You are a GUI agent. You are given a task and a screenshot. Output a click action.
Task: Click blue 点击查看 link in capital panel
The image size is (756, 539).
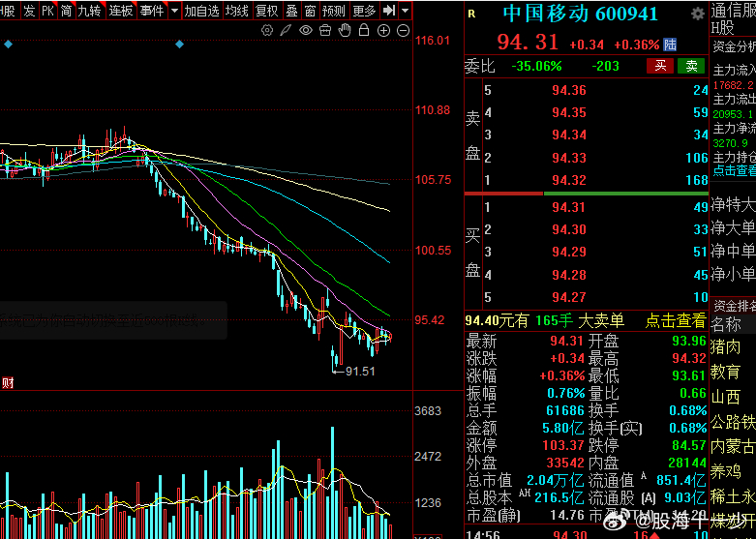735,170
